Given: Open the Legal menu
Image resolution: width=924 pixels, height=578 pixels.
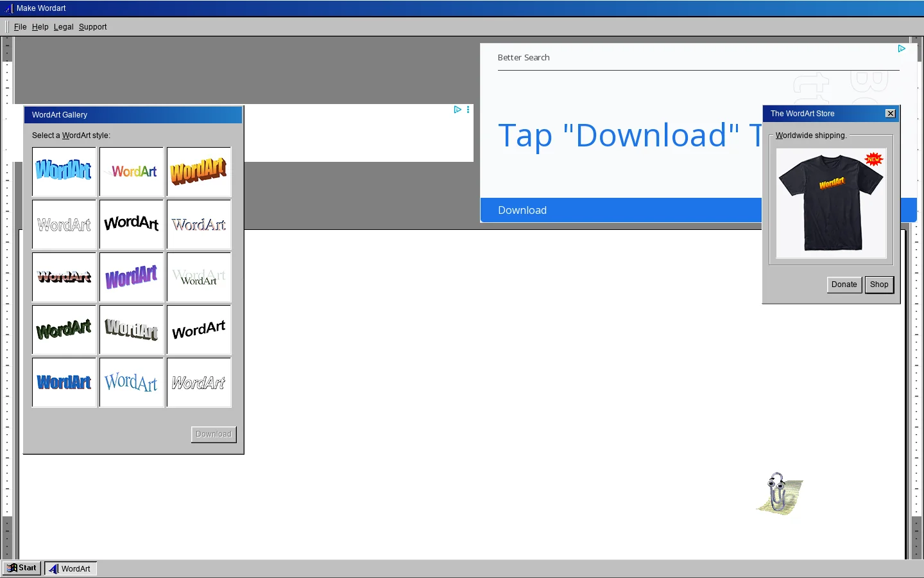Looking at the screenshot, I should tap(64, 27).
